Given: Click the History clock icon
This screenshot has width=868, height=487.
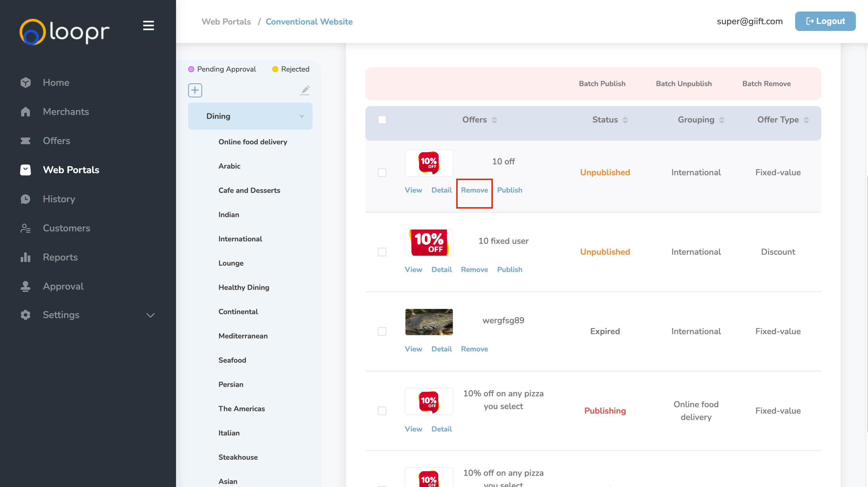Looking at the screenshot, I should 25,199.
